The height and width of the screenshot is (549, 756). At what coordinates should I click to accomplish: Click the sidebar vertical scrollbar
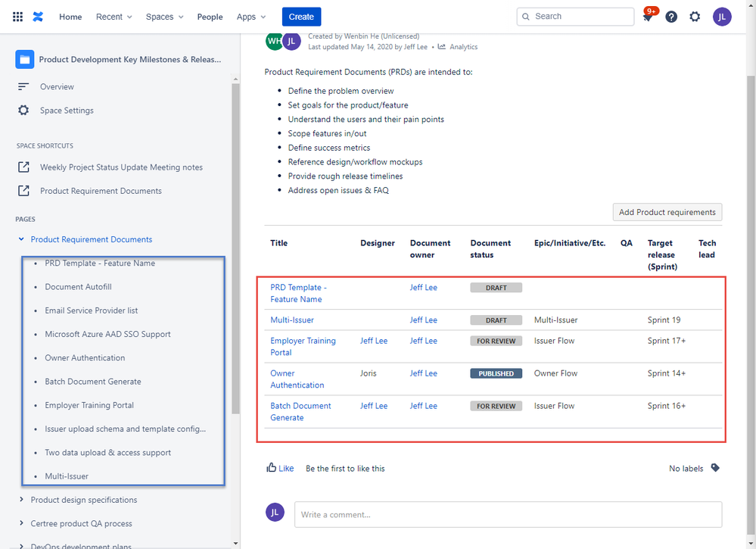click(235, 248)
